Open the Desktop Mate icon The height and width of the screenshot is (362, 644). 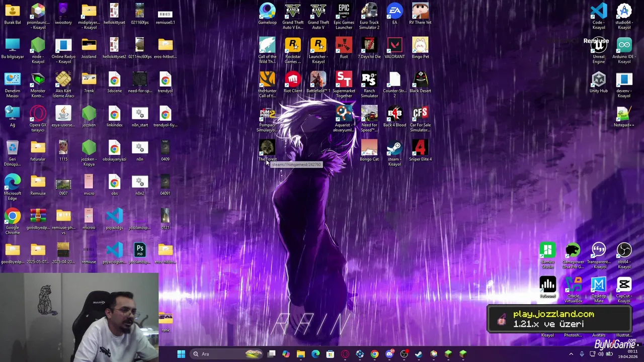point(598,290)
